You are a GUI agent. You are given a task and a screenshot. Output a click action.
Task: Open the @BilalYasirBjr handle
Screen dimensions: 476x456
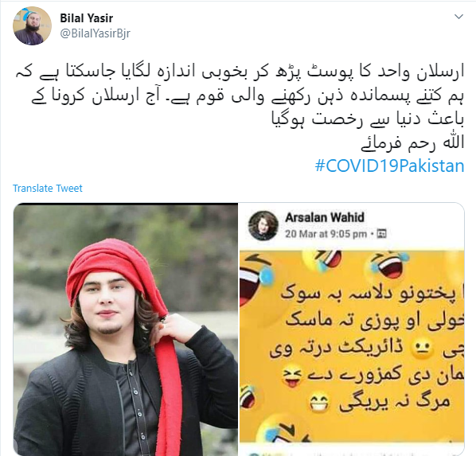tap(95, 33)
